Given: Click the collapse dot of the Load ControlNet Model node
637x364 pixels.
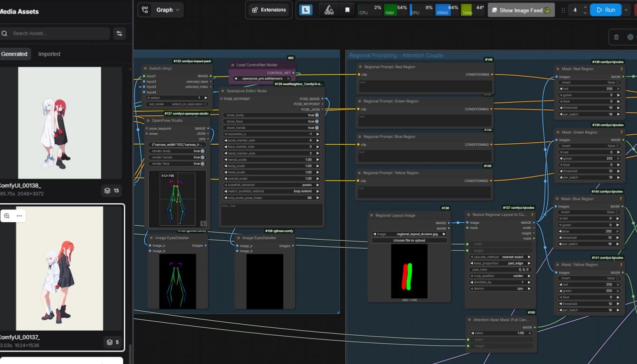Looking at the screenshot, I should 232,65.
